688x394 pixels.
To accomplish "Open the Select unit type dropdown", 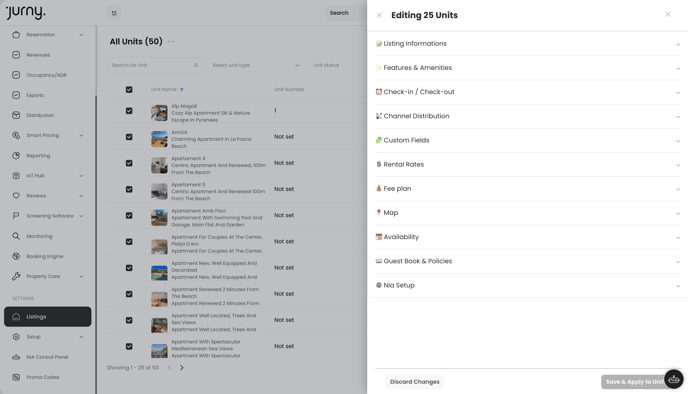I will [x=256, y=65].
